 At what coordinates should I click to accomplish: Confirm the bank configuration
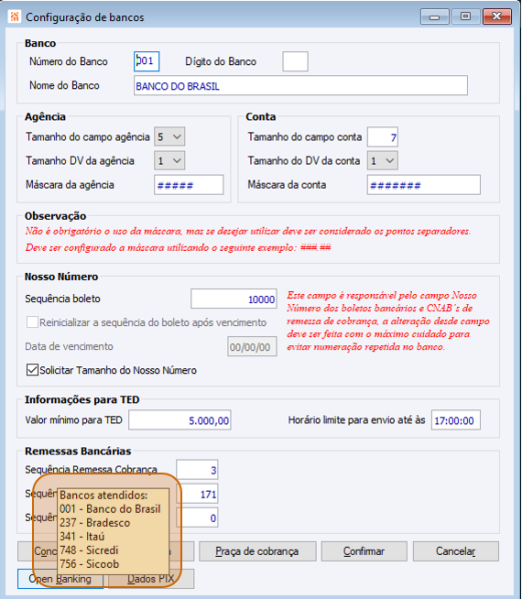pos(364,551)
